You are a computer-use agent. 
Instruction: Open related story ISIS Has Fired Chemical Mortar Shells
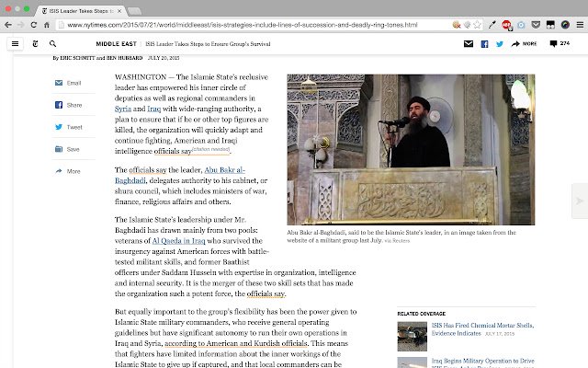click(482, 329)
